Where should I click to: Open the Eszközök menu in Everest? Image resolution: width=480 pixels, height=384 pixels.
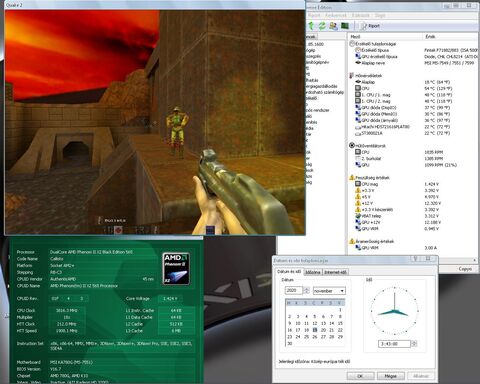click(361, 15)
